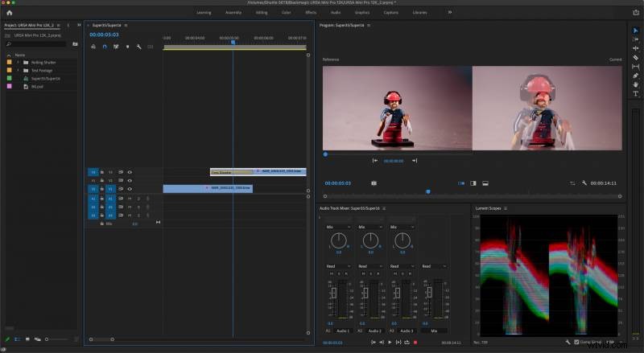Open Lumetri Scopes settings wrench
Image resolution: width=644 pixels, height=353 pixels.
[x=568, y=342]
